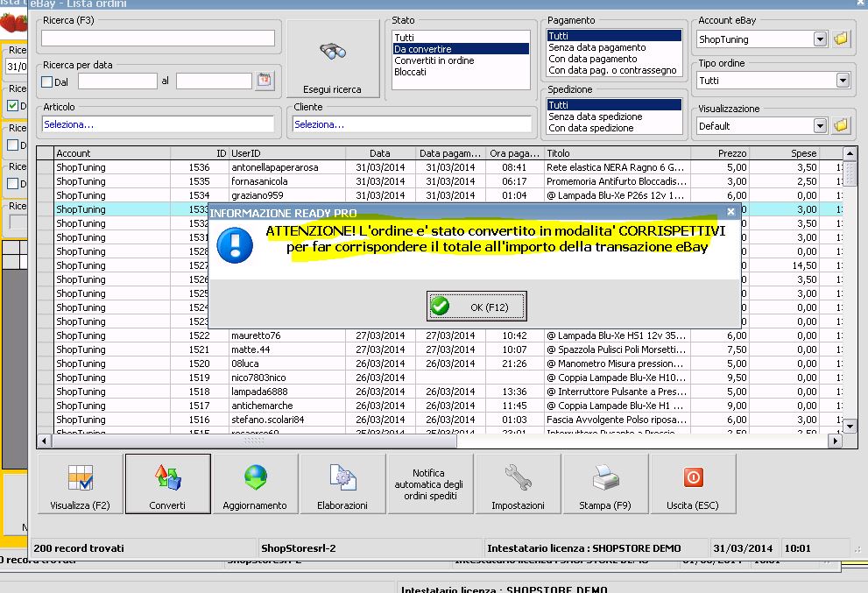Enable the Dal date checkbox

[47, 81]
